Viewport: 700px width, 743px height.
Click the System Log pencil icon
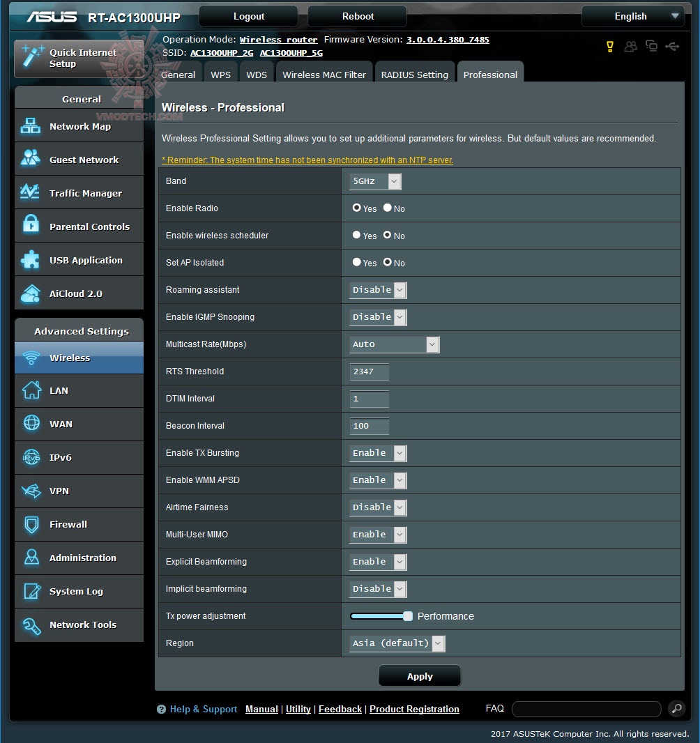click(x=32, y=591)
